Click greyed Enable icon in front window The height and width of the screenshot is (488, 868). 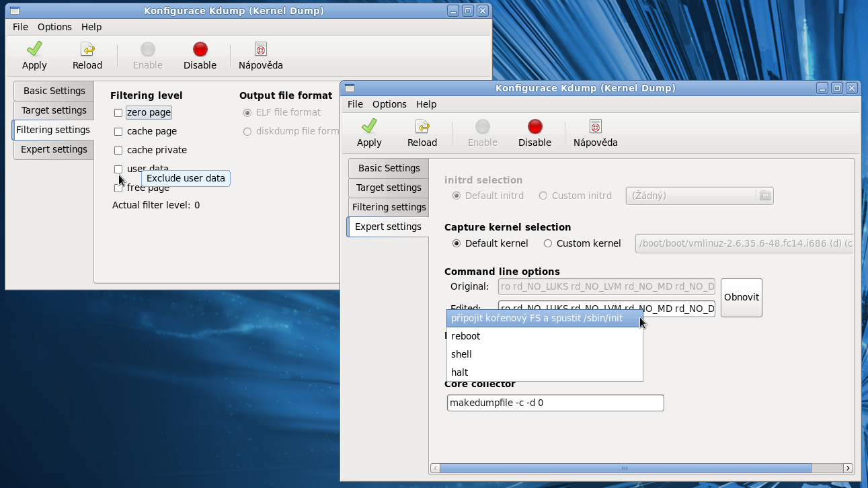(483, 126)
